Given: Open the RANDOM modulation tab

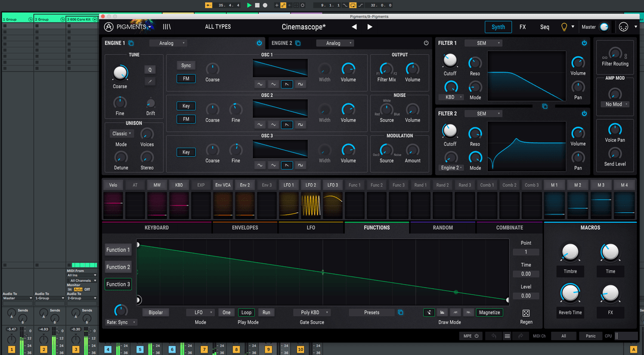Looking at the screenshot, I should point(442,228).
